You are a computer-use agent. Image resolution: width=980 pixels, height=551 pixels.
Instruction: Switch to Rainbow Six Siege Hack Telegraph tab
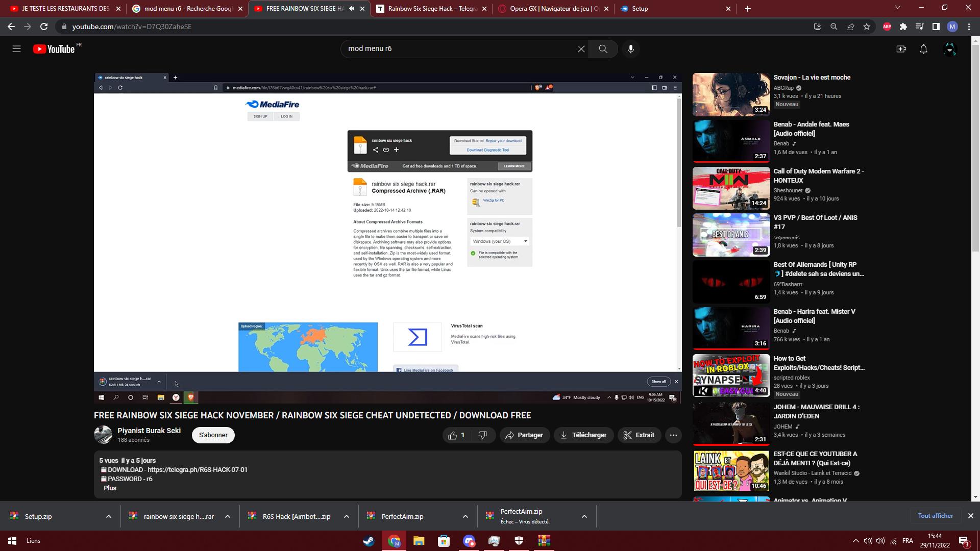click(x=432, y=9)
